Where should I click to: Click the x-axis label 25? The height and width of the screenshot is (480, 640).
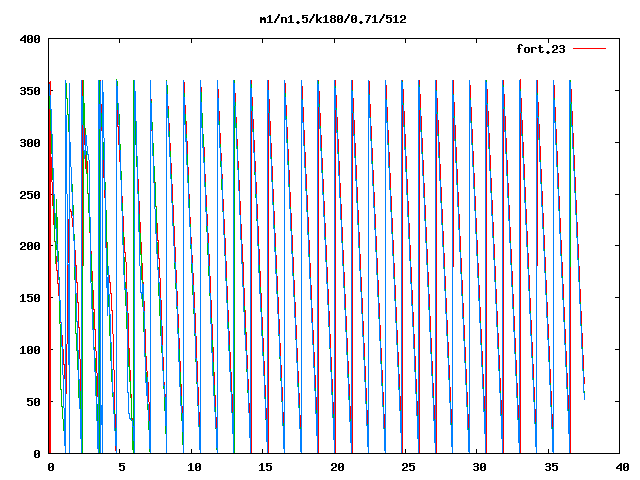coord(408,467)
